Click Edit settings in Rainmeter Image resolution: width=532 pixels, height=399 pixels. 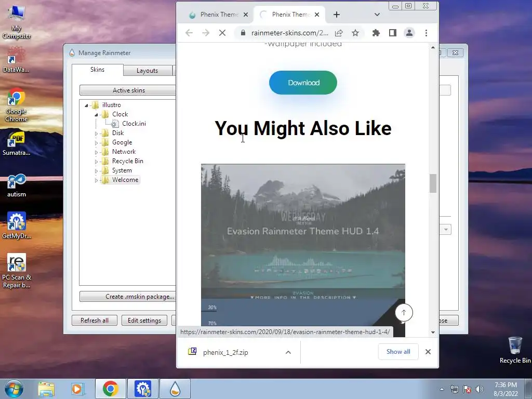[144, 320]
